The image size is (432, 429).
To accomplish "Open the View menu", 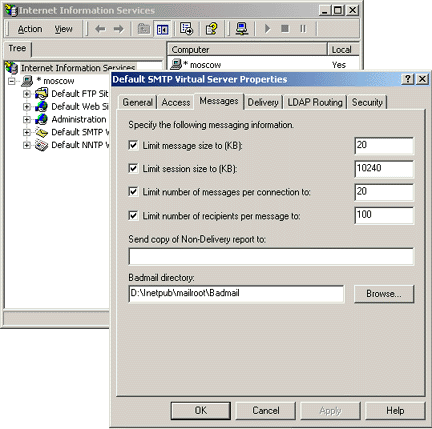I will [x=63, y=29].
